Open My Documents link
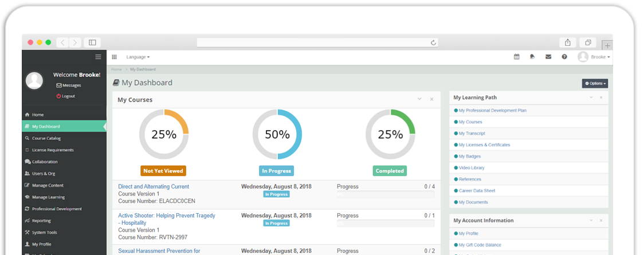Image resolution: width=644 pixels, height=255 pixels. pos(473,202)
